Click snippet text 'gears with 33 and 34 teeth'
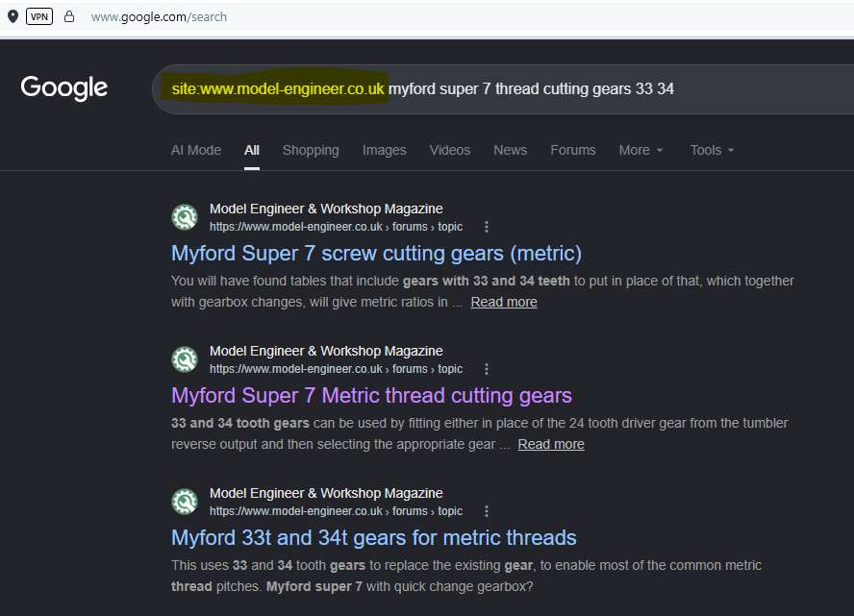The height and width of the screenshot is (616, 854). click(x=486, y=281)
